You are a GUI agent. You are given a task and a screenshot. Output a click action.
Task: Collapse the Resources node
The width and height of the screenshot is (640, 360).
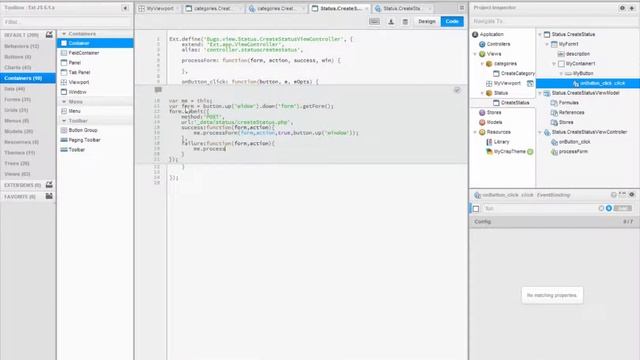click(475, 132)
